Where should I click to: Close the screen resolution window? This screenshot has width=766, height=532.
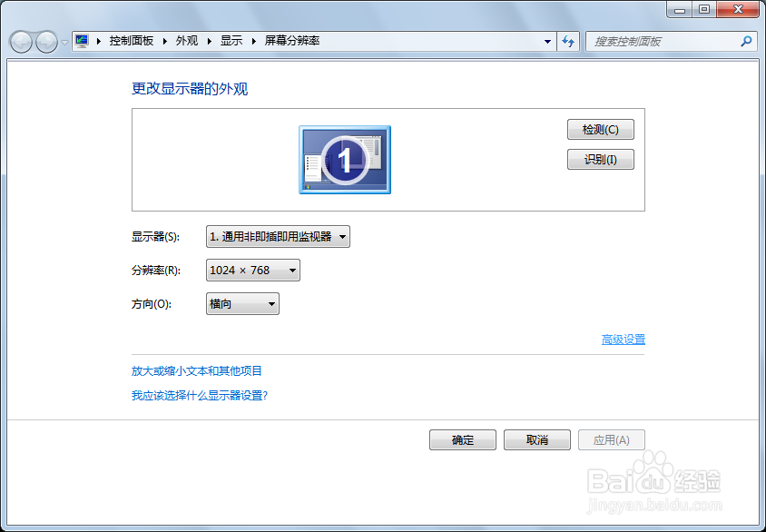[738, 9]
